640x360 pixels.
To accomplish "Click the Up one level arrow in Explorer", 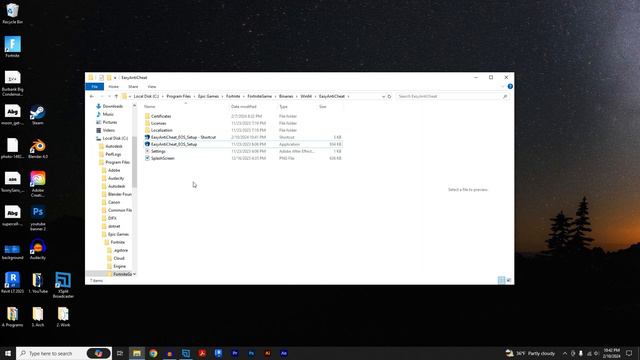I will click(x=116, y=96).
